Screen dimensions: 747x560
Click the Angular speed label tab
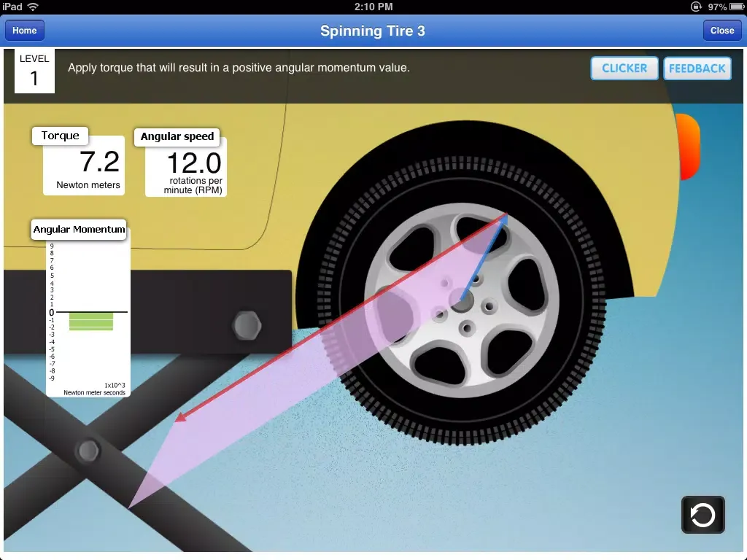click(177, 136)
